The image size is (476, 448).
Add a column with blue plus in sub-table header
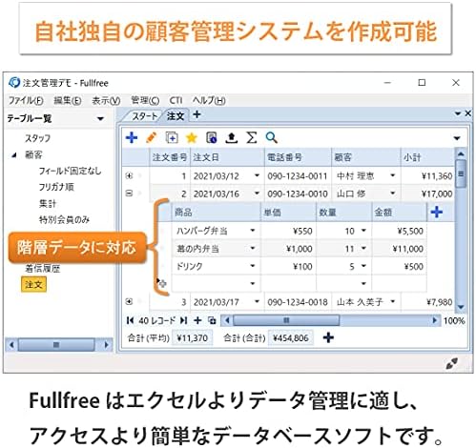pyautogui.click(x=437, y=212)
